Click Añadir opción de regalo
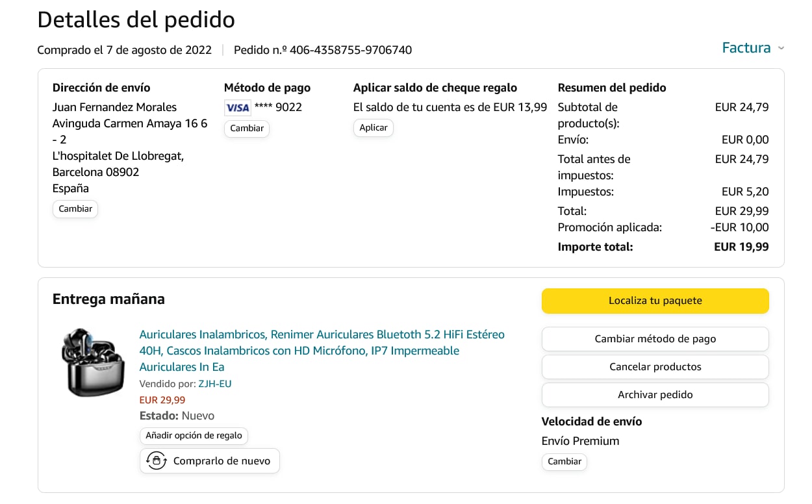 coord(194,436)
